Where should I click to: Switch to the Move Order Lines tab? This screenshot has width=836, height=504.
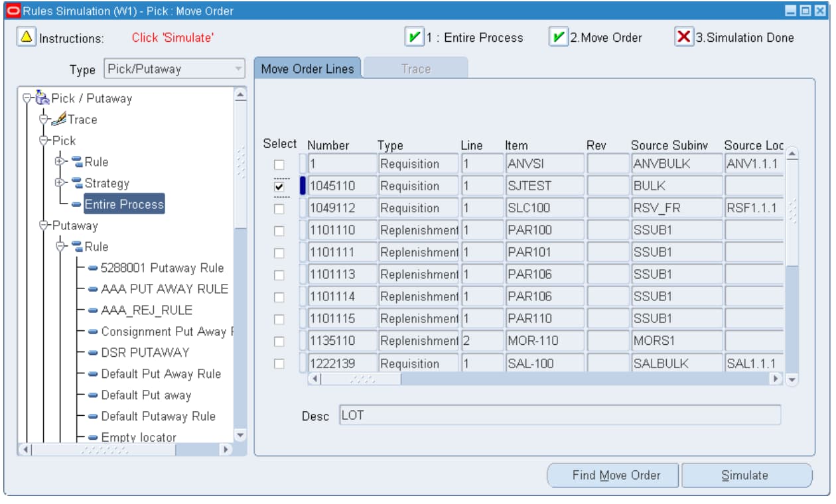coord(307,69)
